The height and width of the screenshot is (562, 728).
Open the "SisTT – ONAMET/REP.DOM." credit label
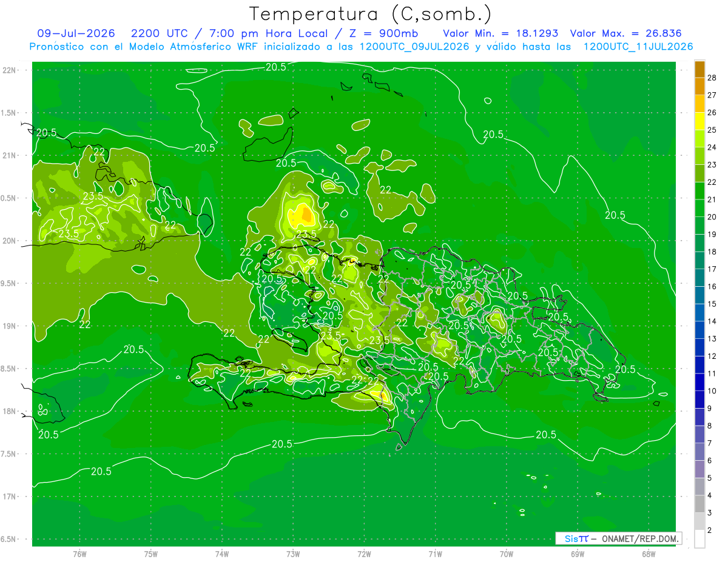(618, 538)
